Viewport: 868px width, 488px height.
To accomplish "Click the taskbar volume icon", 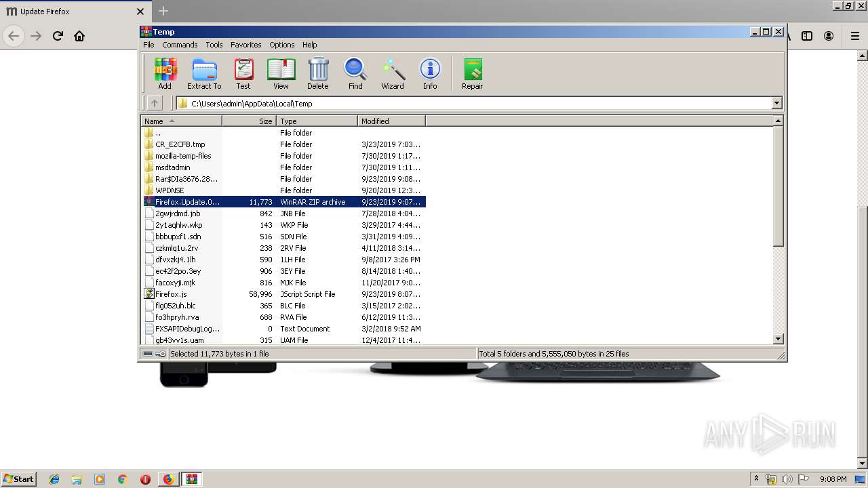I will click(787, 479).
